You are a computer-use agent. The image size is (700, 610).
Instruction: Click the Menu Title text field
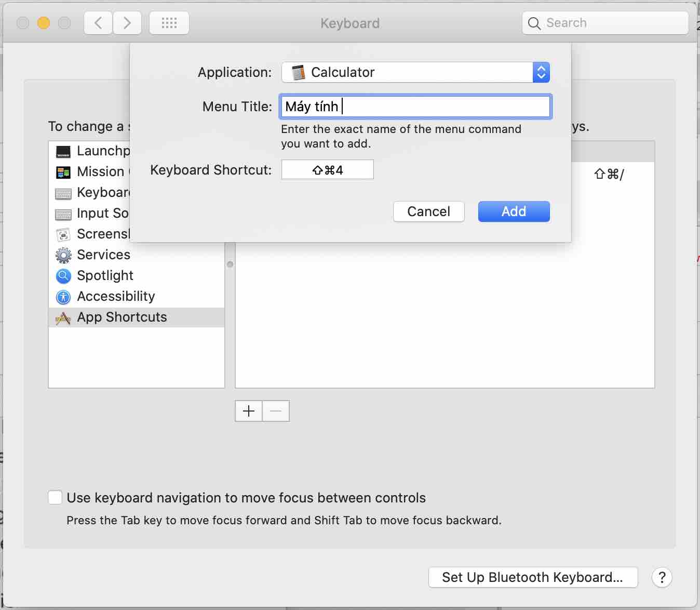(415, 107)
